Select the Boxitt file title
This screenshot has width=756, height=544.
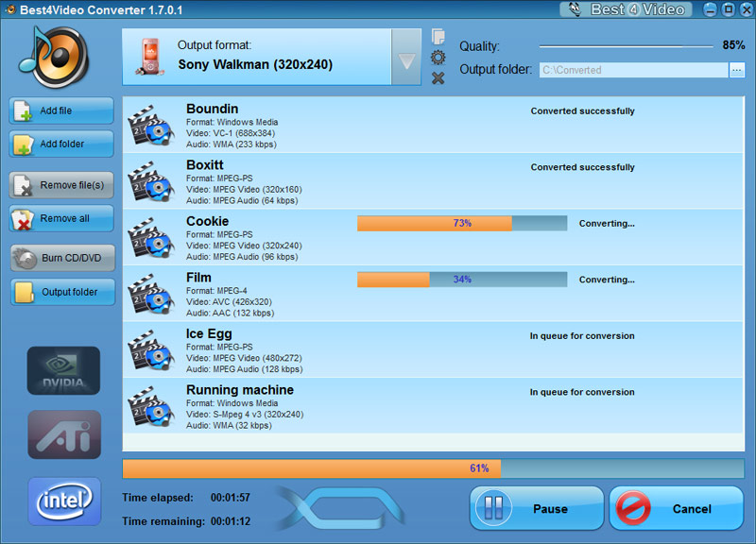tap(205, 164)
